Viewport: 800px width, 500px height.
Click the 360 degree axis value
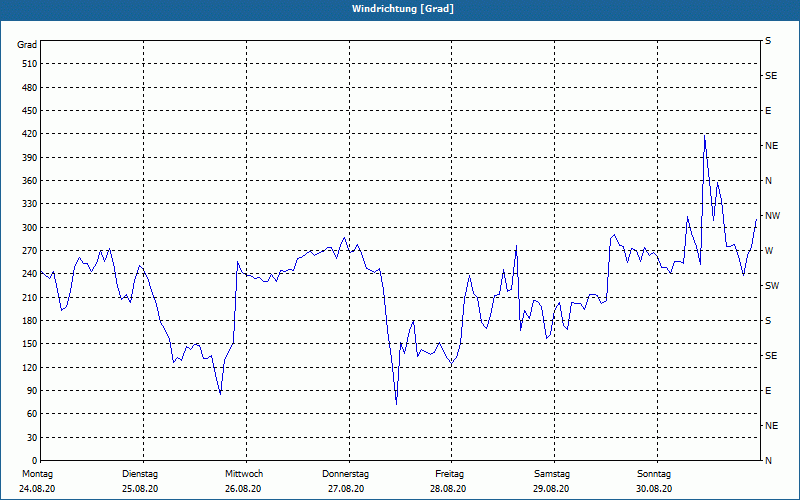coord(30,181)
